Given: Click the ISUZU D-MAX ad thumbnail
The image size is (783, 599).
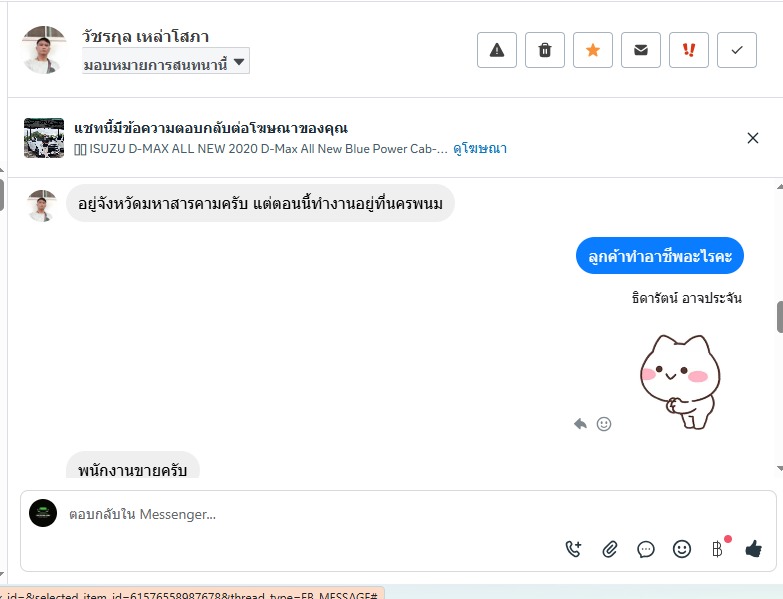Looking at the screenshot, I should point(44,138).
